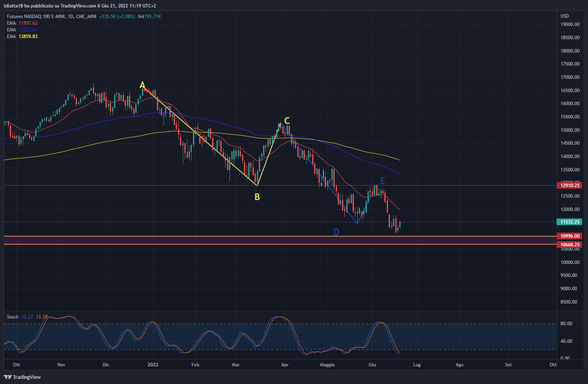Screen dimensions: 588x384
Task: Click the 80.00 stochastic axis level
Action: click(566, 324)
